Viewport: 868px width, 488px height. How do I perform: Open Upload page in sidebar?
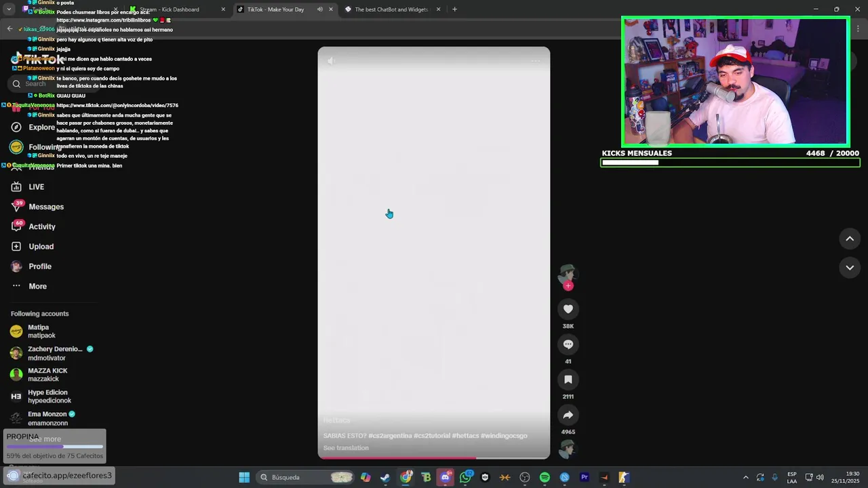tap(33, 247)
